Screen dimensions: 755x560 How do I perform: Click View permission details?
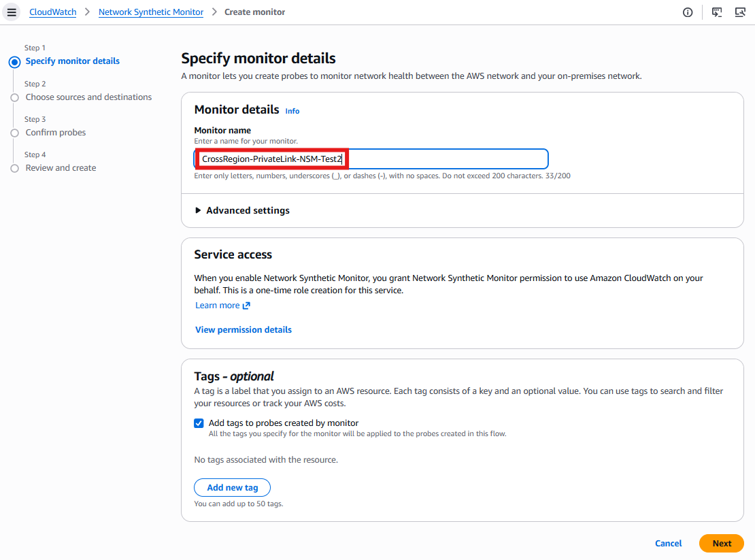pyautogui.click(x=243, y=329)
